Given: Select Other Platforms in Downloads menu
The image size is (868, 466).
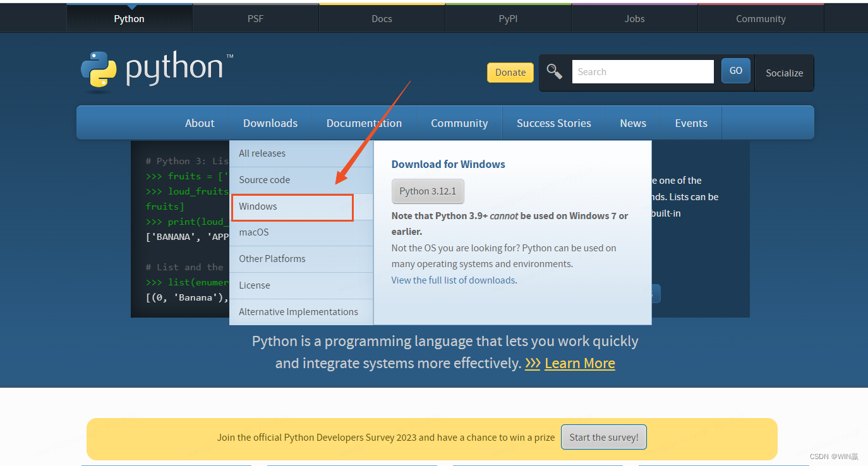Looking at the screenshot, I should (301, 259).
